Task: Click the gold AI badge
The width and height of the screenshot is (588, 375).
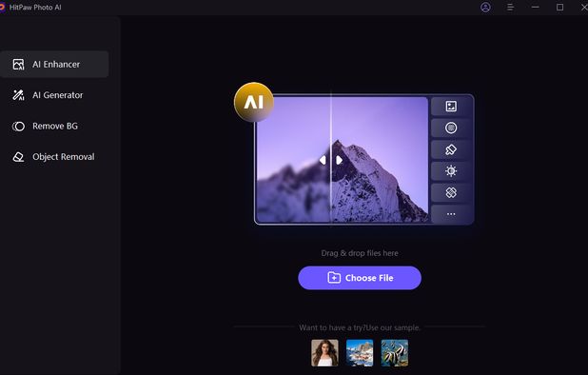Action: [x=254, y=102]
